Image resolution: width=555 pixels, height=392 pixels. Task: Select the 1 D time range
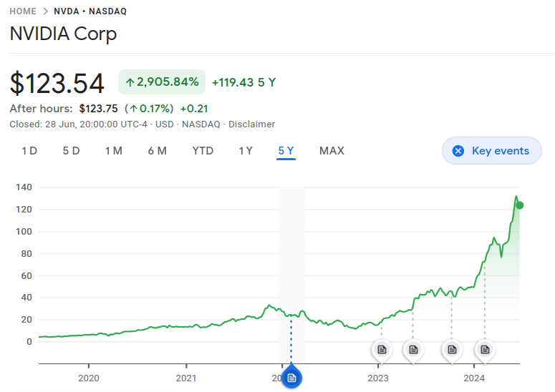tap(29, 151)
